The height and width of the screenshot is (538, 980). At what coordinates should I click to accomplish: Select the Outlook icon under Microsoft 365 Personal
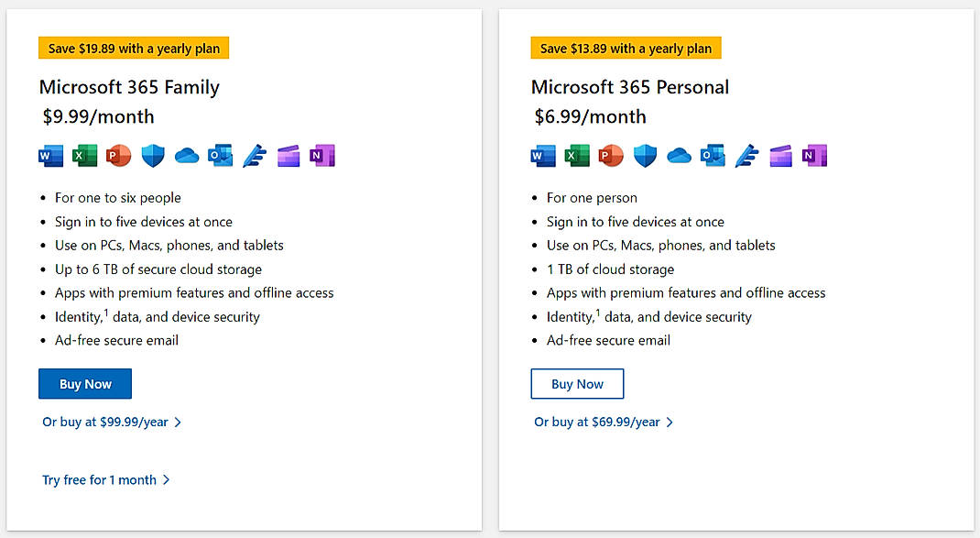[x=713, y=156]
